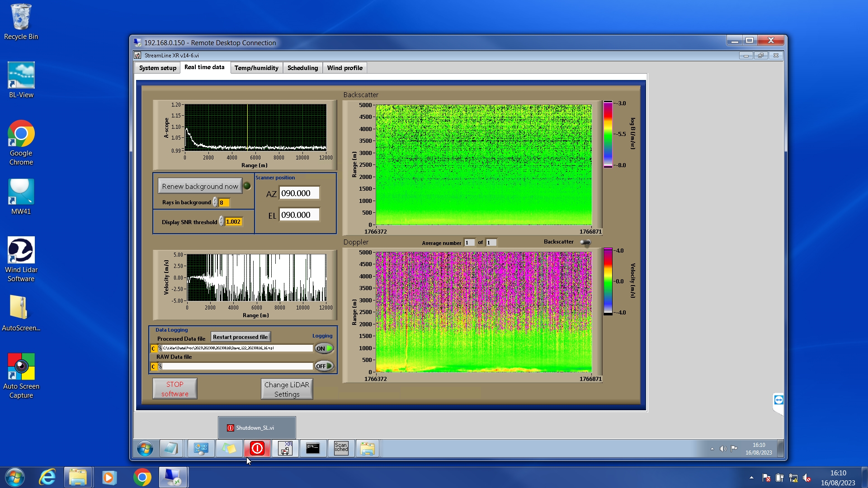Open the command prompt in remote taskbar

(x=313, y=448)
